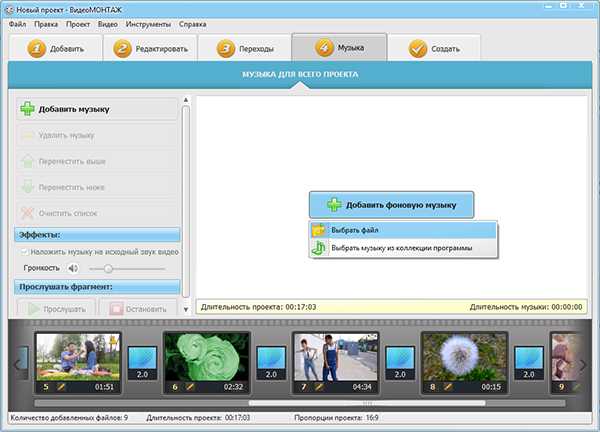600x432 pixels.
Task: Click Перенести выше button
Action: pyautogui.click(x=97, y=161)
